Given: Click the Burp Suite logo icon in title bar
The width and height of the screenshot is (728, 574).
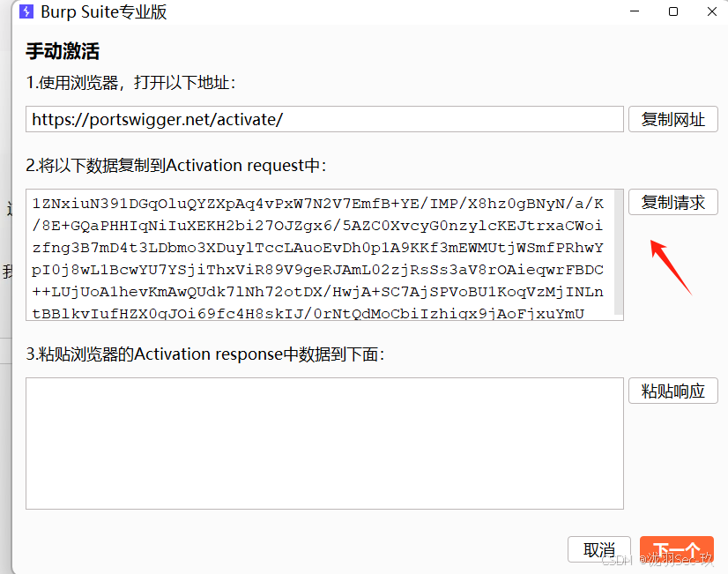Looking at the screenshot, I should pyautogui.click(x=26, y=11).
